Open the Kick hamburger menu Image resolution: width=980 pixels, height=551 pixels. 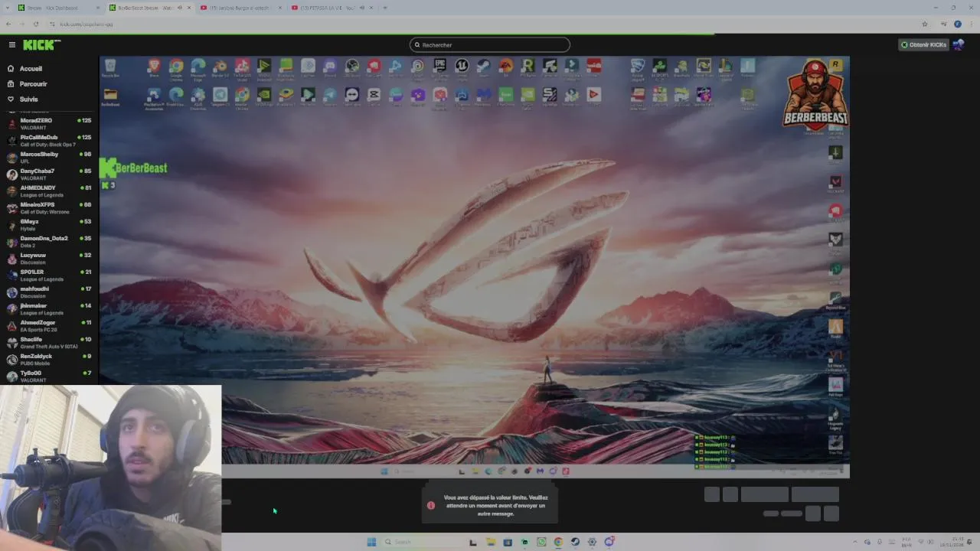(11, 44)
